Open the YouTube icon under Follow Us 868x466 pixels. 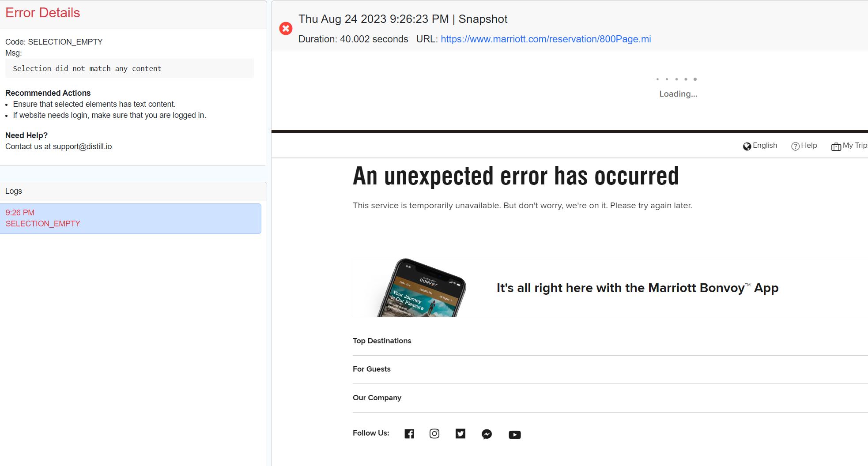[x=515, y=435]
